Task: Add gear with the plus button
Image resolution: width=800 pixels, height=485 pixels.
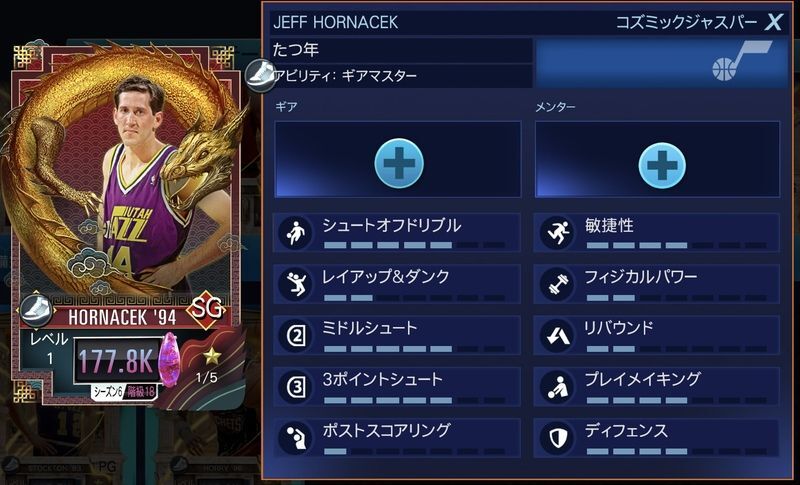Action: [x=398, y=163]
